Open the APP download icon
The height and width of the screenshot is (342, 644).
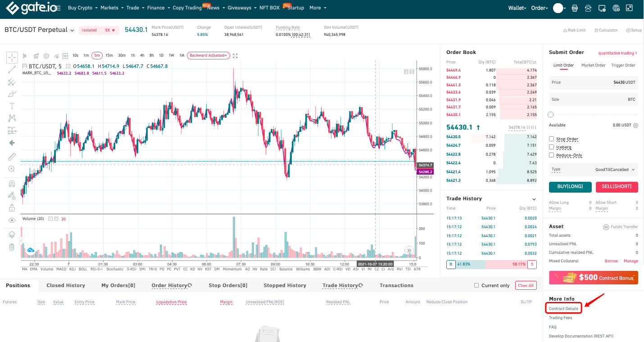(x=575, y=8)
